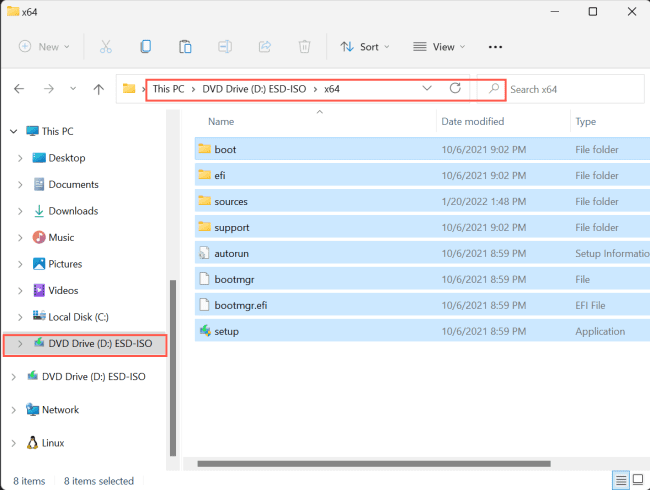Sort by Name column header
Image resolution: width=650 pixels, height=490 pixels.
[x=221, y=121]
